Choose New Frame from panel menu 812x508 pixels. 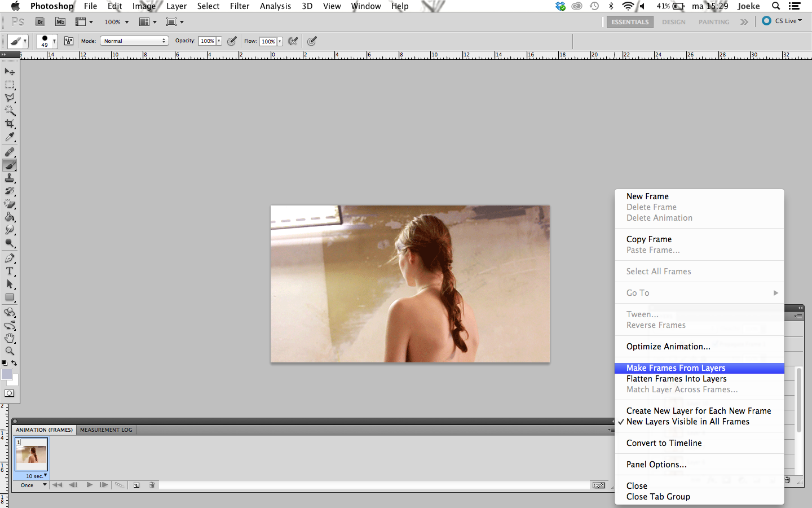pos(699,196)
